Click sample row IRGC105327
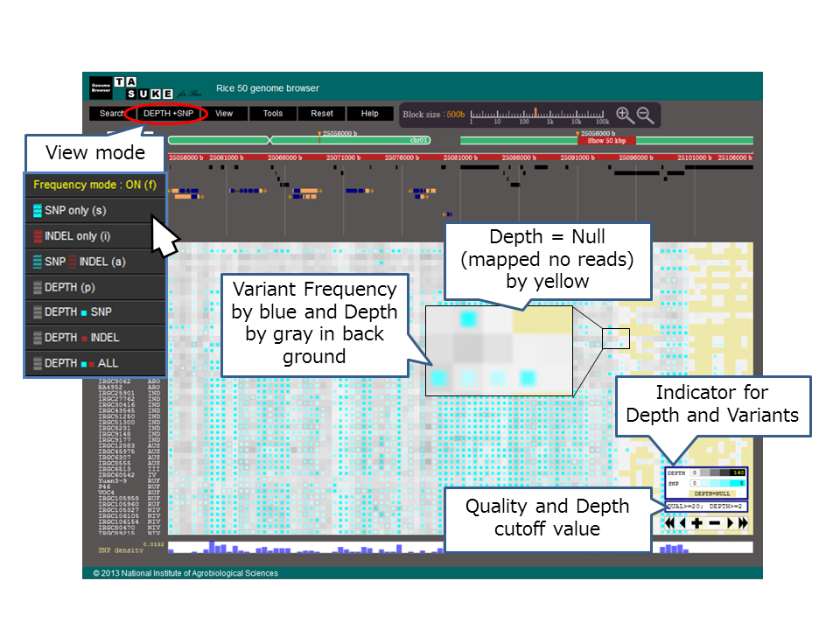This screenshot has width=840, height=630. 129,510
